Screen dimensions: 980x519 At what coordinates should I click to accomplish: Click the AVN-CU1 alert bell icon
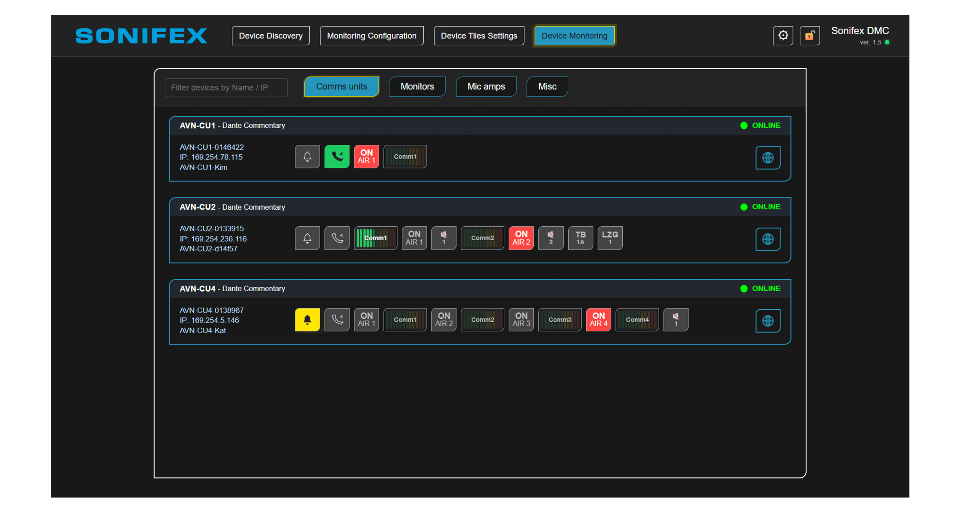[308, 156]
